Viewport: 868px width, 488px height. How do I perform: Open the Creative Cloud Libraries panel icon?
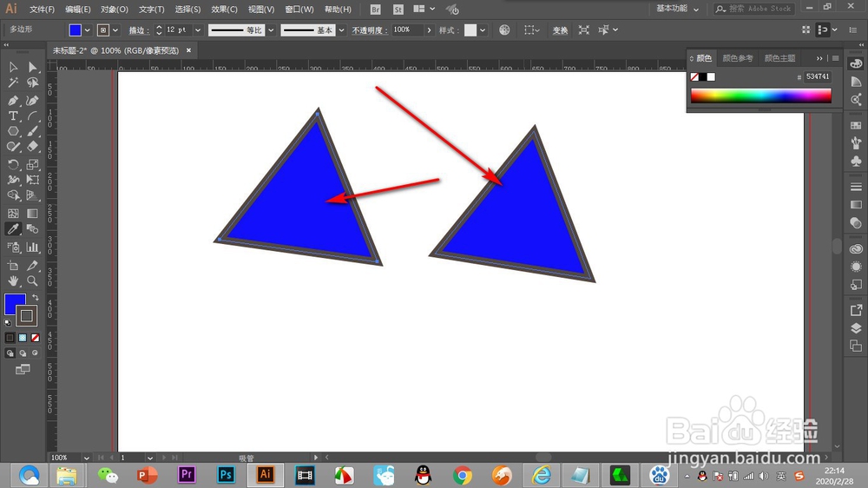click(x=856, y=248)
